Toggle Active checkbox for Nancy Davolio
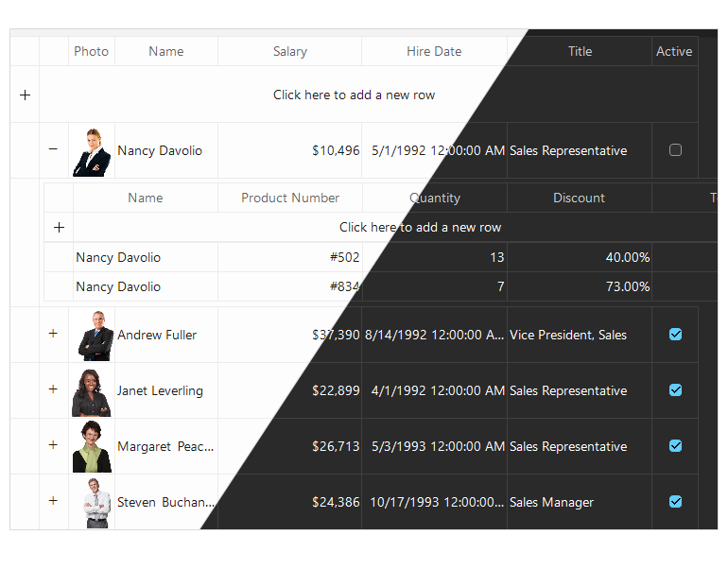 pos(676,150)
